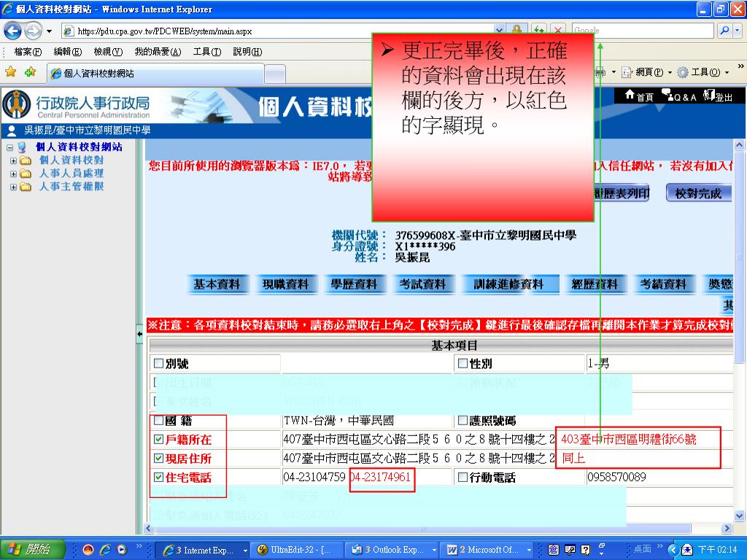Click the Q&A link in header
The image size is (747, 560).
679,96
